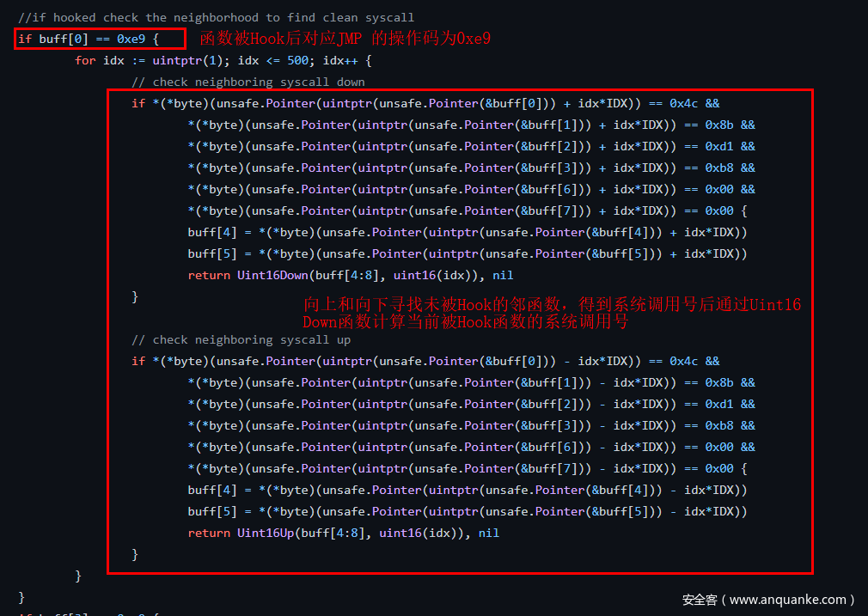Click the 0x4c value in the syscall down check
Viewport: 868px width, 616px height.
(x=683, y=103)
